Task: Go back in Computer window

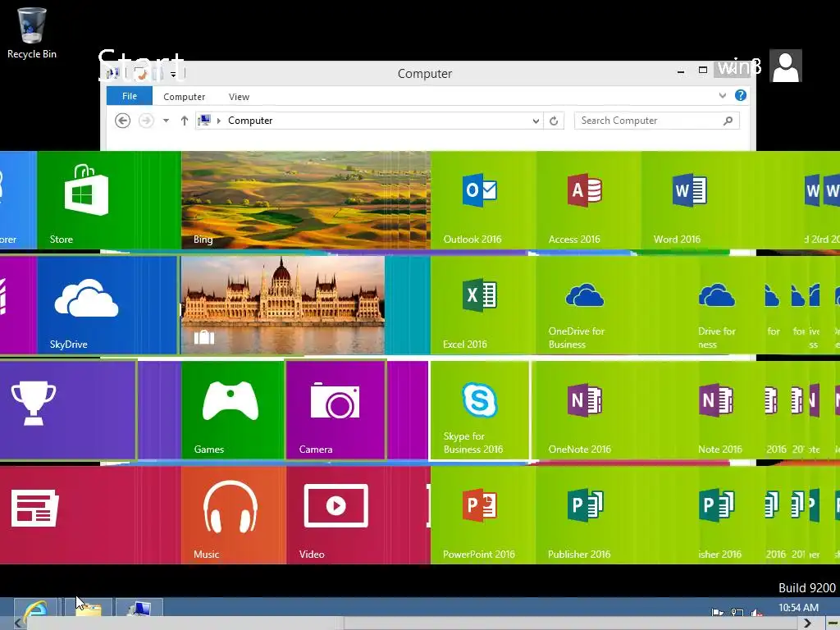Action: (x=123, y=121)
